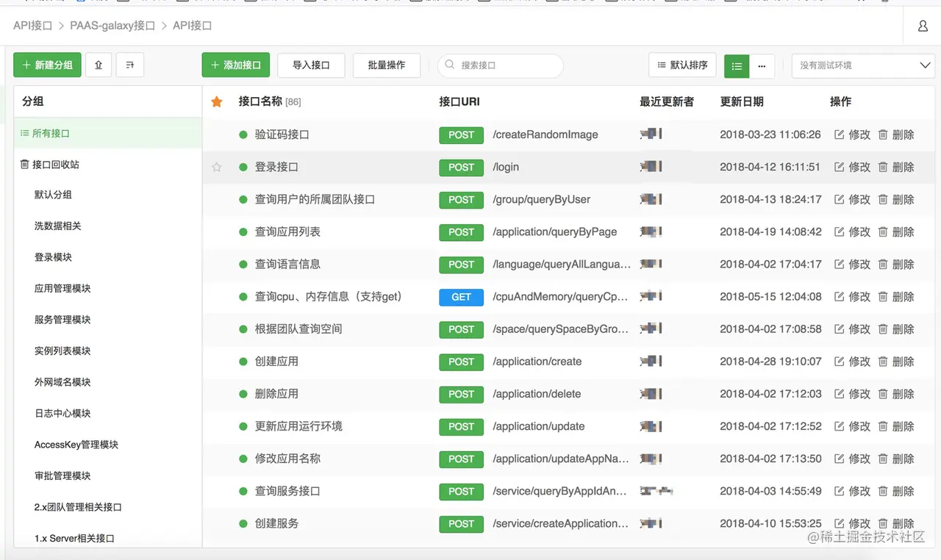Click the 导入接口 button
This screenshot has height=560, width=941.
[311, 65]
